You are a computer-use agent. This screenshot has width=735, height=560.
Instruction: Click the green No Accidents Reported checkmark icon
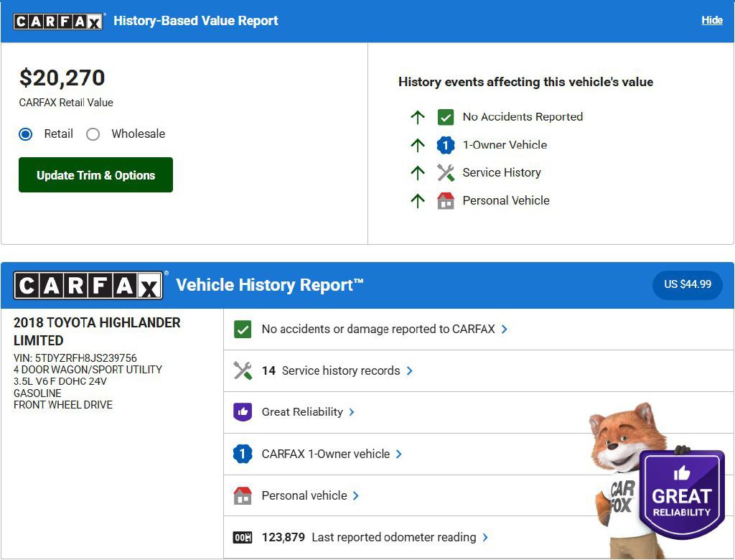coord(446,117)
